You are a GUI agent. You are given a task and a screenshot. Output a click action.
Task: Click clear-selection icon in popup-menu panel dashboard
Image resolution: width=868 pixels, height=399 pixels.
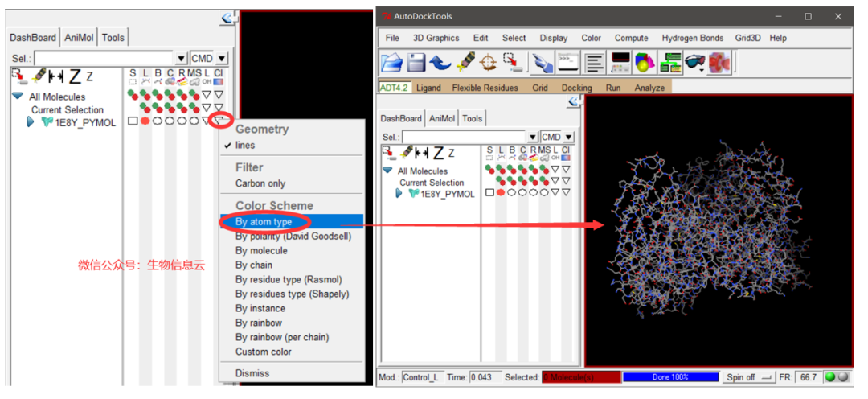click(x=18, y=76)
